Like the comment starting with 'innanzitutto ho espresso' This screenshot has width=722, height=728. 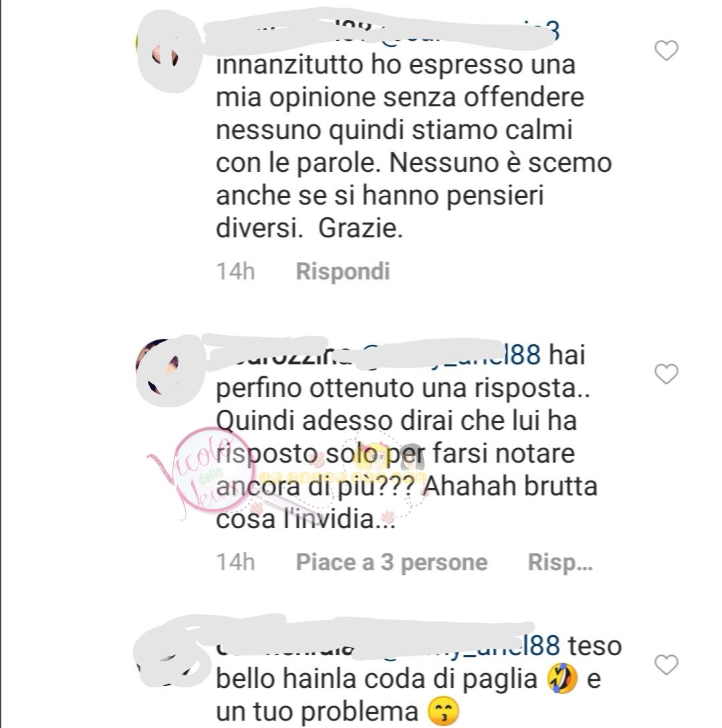pyautogui.click(x=667, y=51)
